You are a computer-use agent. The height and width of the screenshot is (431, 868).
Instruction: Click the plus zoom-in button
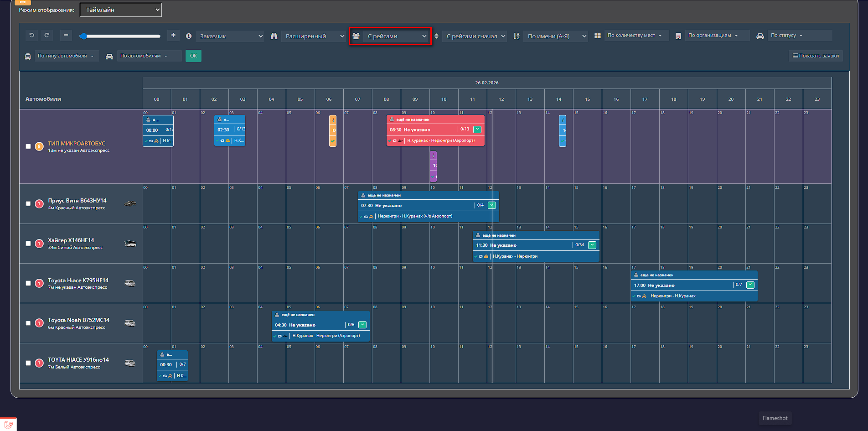[x=173, y=36]
